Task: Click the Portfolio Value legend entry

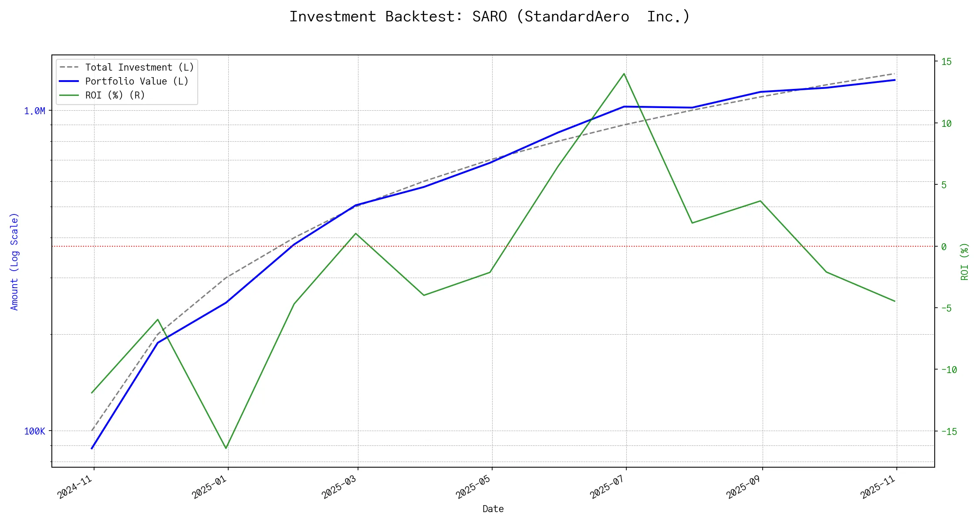Action: point(136,82)
